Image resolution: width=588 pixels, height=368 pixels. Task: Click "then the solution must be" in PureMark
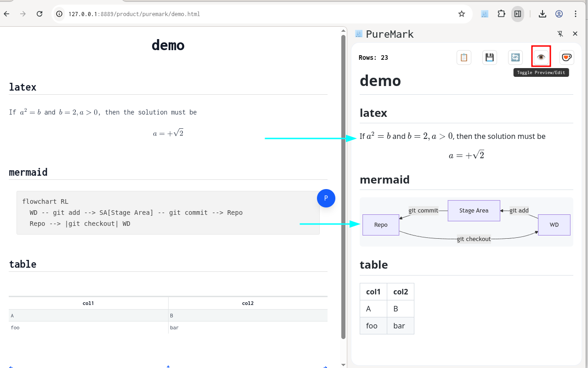501,136
